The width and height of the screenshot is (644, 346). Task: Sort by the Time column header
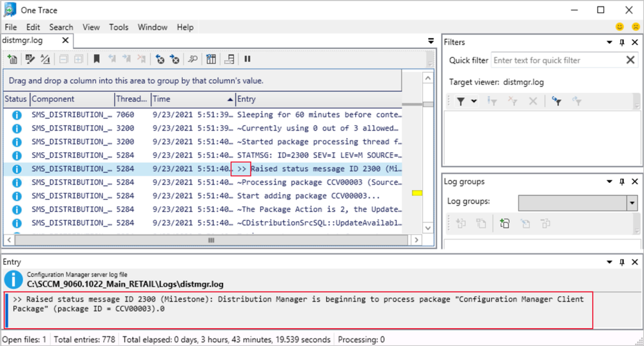click(193, 99)
